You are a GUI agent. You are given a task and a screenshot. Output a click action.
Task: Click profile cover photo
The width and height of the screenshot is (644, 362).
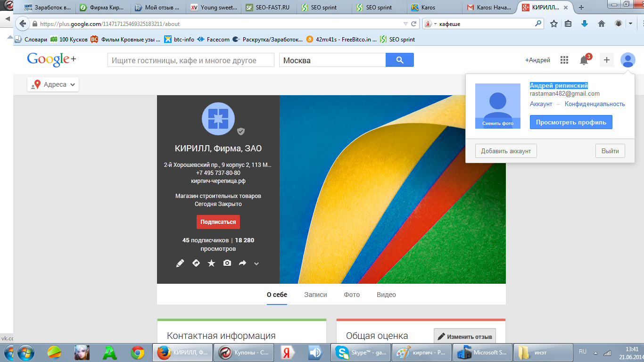click(x=393, y=189)
